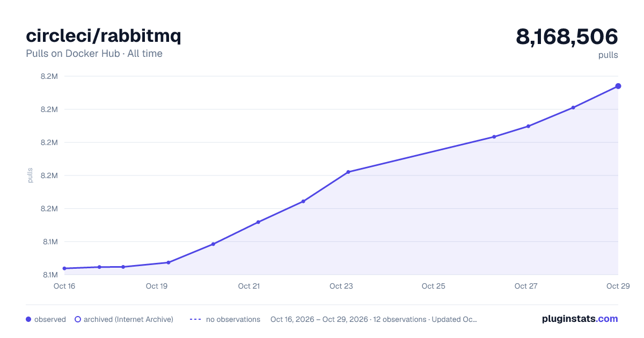Image resolution: width=644 pixels, height=338 pixels.
Task: Select the data point right after the long gap
Action: pyautogui.click(x=494, y=137)
